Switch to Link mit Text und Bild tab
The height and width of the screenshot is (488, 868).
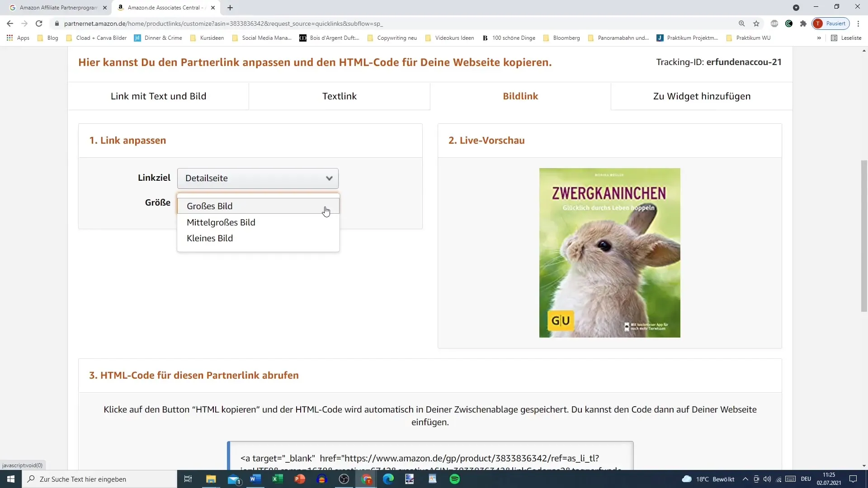[158, 96]
